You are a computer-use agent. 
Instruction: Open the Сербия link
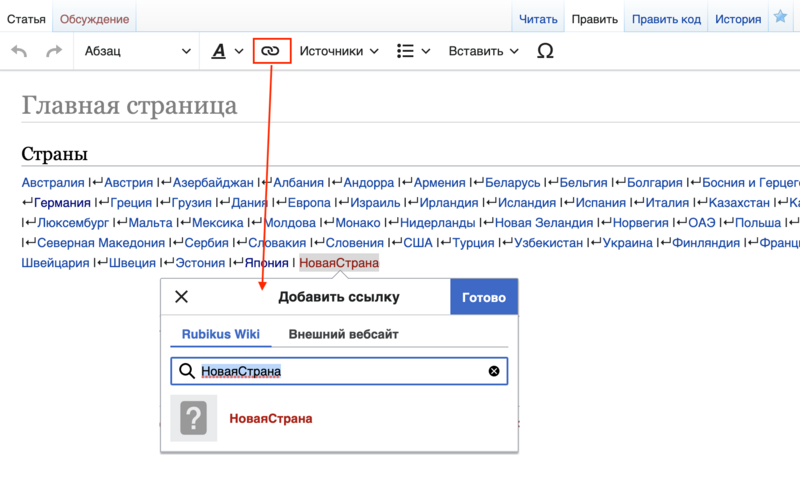coord(206,243)
